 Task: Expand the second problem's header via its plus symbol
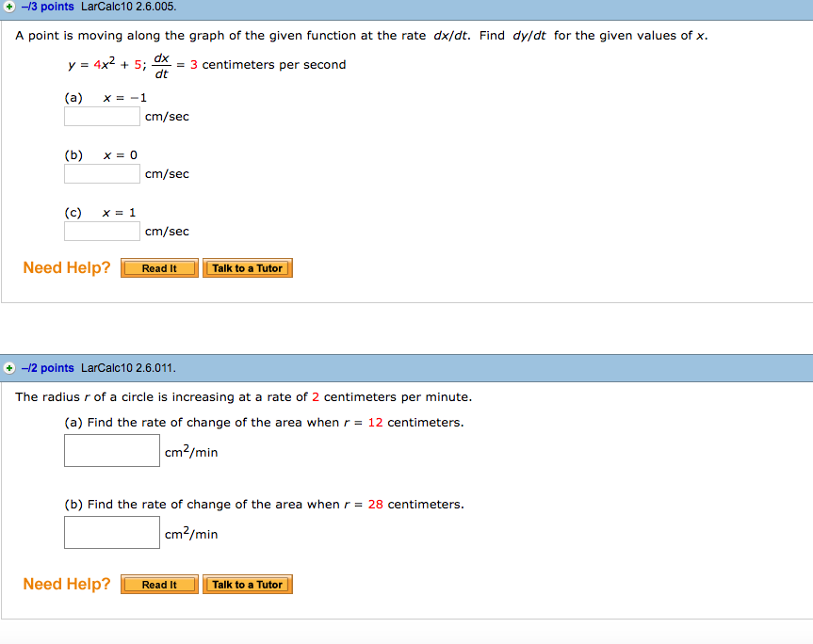[x=9, y=368]
